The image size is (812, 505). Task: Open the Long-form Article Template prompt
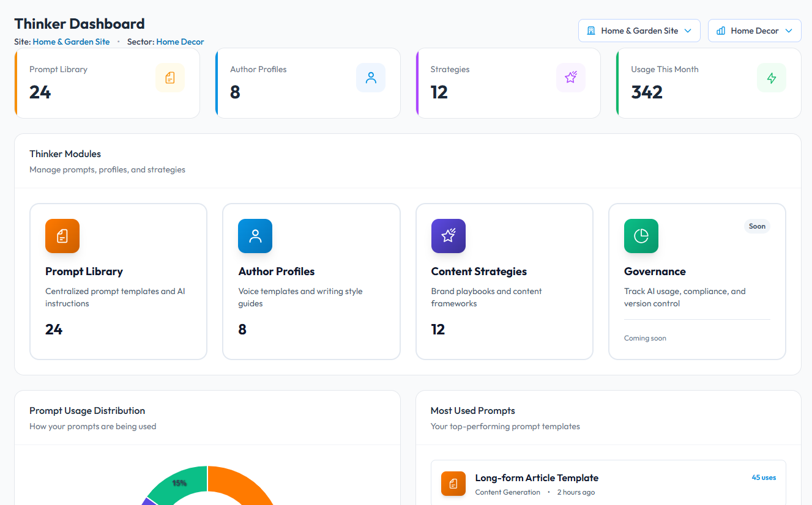(537, 478)
